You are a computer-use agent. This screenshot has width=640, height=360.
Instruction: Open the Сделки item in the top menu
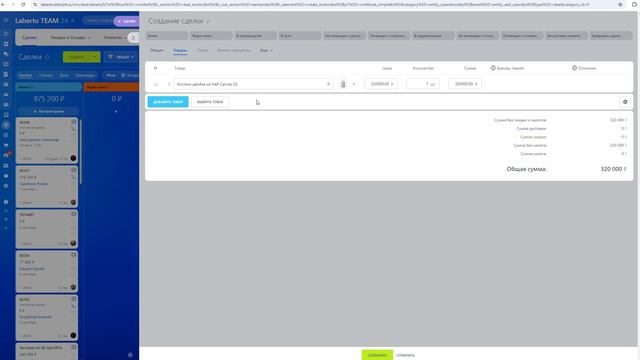[x=29, y=38]
